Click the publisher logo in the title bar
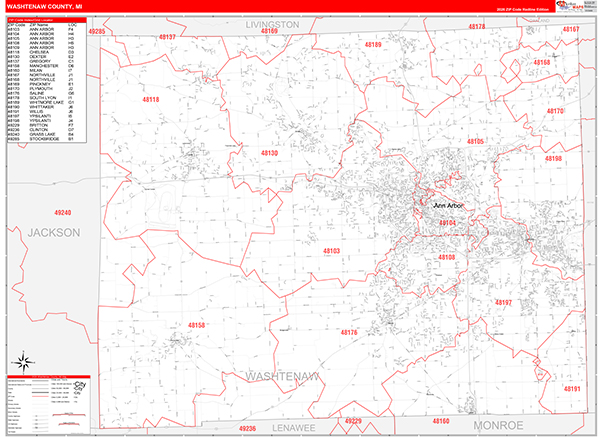 [x=570, y=5]
